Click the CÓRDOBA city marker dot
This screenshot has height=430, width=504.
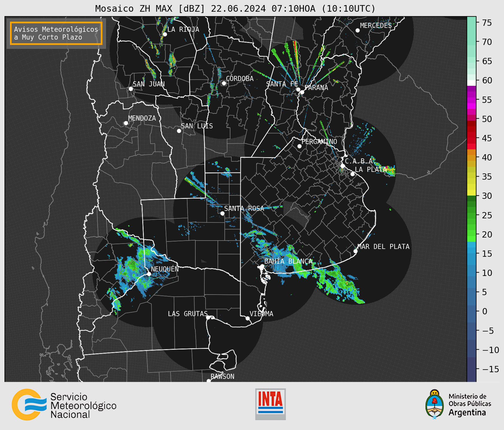click(224, 83)
